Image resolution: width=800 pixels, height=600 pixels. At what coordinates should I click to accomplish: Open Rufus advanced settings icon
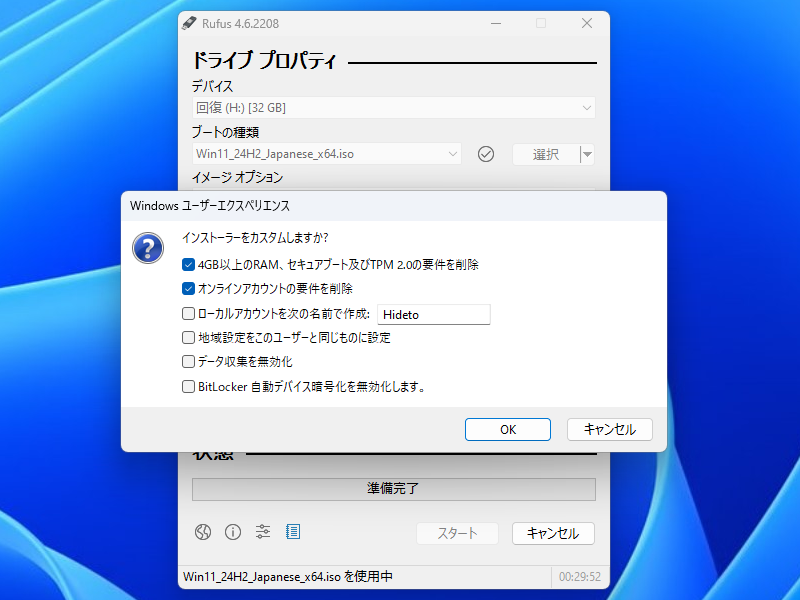point(263,532)
